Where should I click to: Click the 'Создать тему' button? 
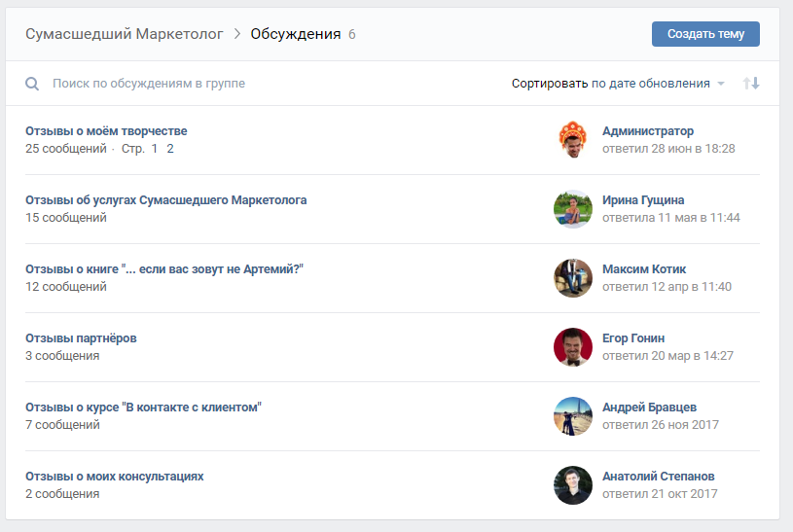pyautogui.click(x=705, y=34)
